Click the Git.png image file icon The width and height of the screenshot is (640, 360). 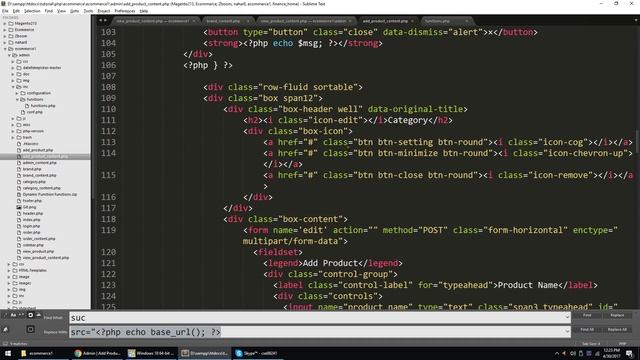(19, 207)
